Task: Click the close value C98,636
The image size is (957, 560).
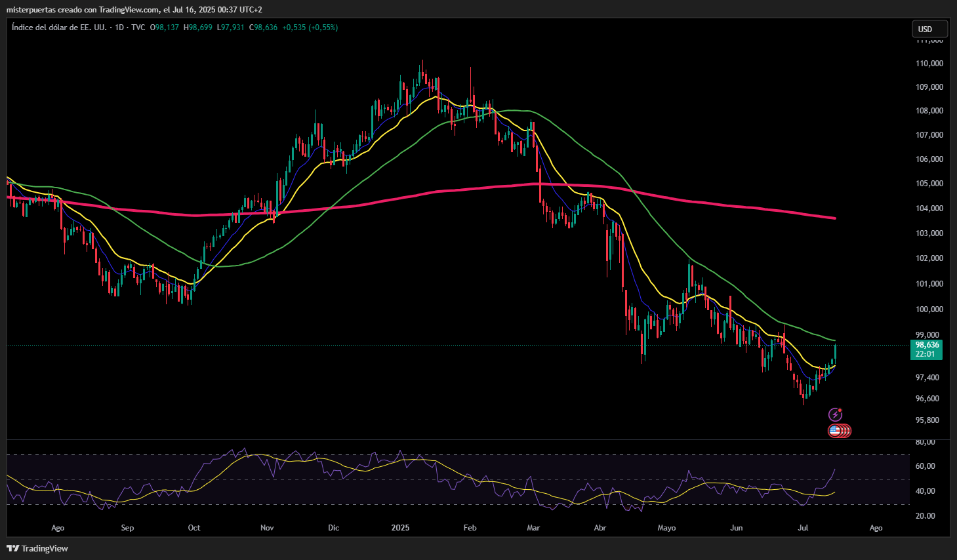Action: coord(263,28)
